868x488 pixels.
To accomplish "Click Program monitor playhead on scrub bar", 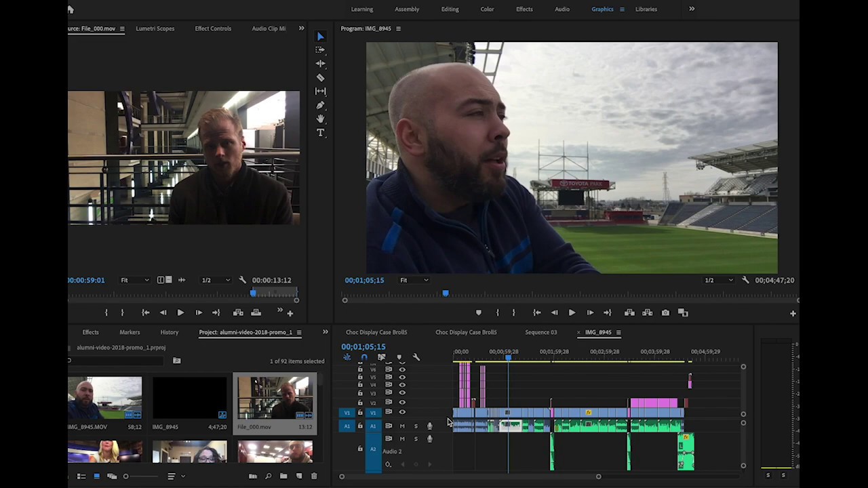I will point(446,293).
